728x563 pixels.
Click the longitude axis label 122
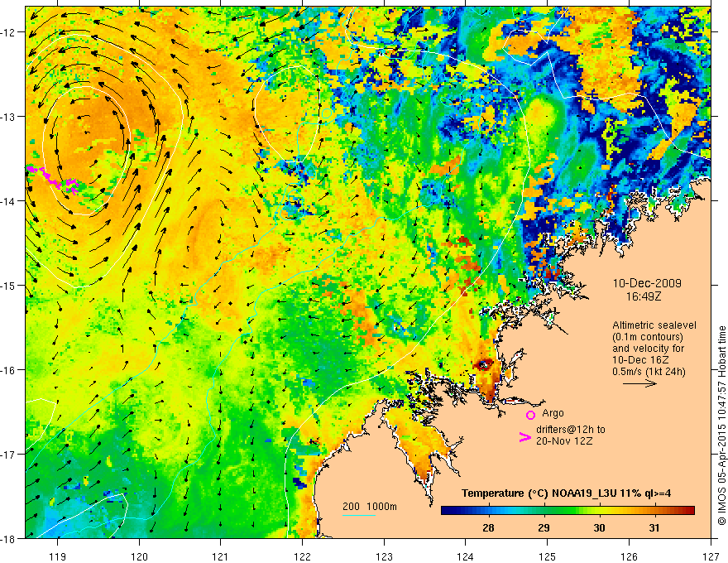pyautogui.click(x=302, y=556)
